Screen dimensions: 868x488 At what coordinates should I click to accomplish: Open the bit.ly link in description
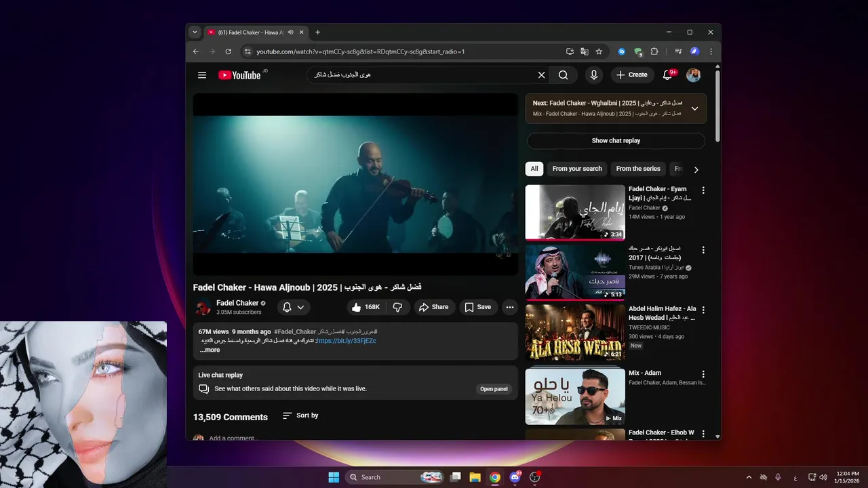coord(347,341)
